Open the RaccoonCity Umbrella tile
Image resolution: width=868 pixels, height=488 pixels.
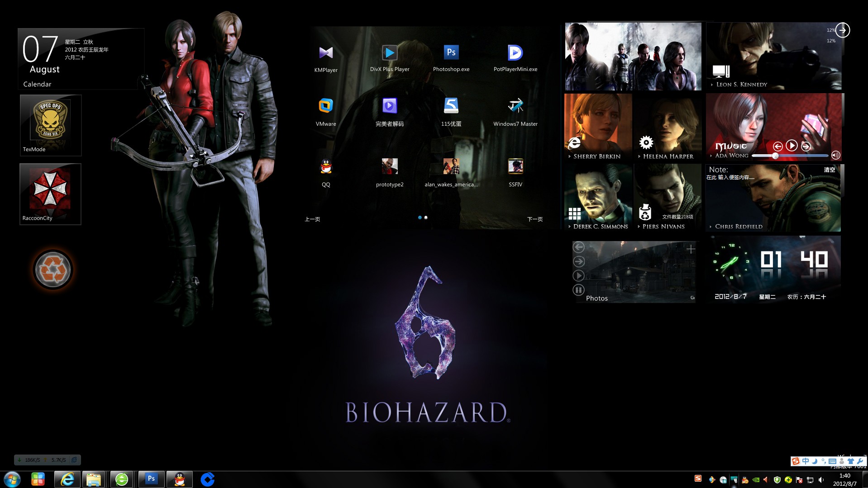[x=51, y=194]
